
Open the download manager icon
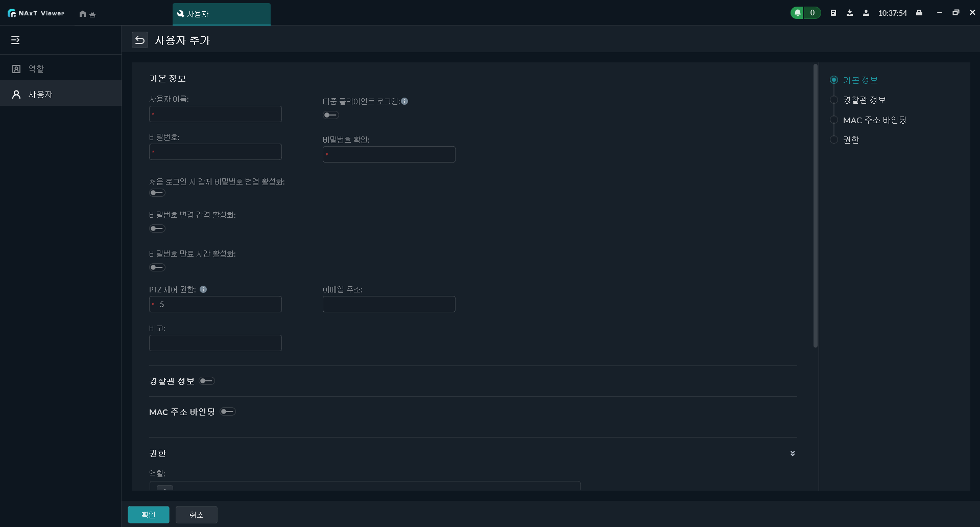coord(849,13)
